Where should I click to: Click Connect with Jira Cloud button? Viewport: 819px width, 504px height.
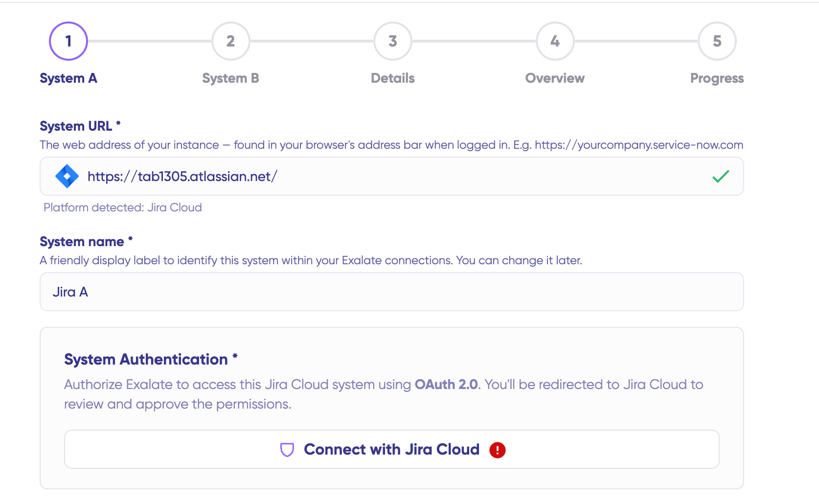tap(392, 449)
